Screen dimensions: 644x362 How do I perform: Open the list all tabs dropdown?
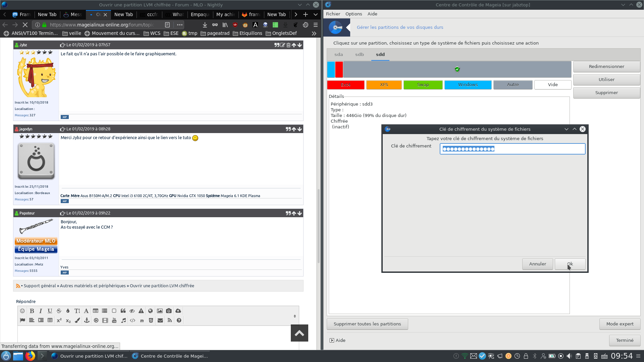(x=316, y=14)
